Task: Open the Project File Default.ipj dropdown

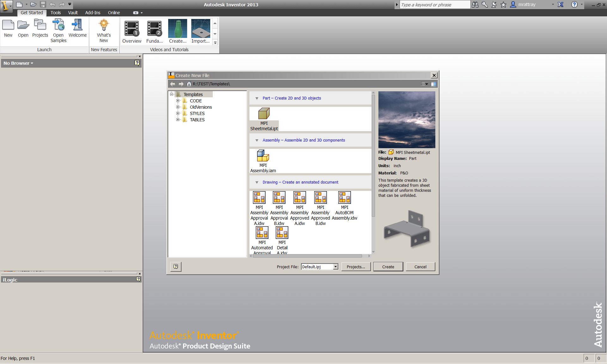Action: pyautogui.click(x=335, y=267)
